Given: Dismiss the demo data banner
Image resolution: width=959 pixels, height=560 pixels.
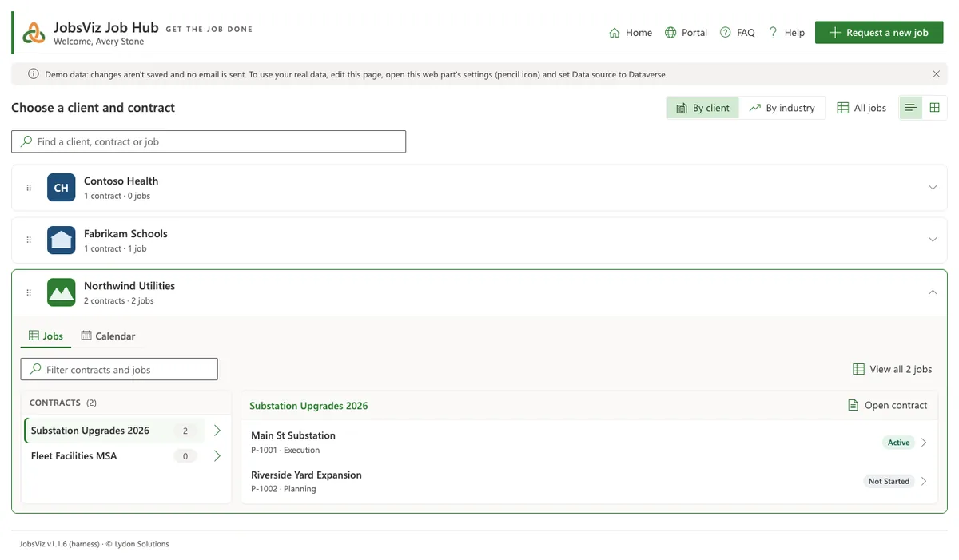Looking at the screenshot, I should coord(936,74).
